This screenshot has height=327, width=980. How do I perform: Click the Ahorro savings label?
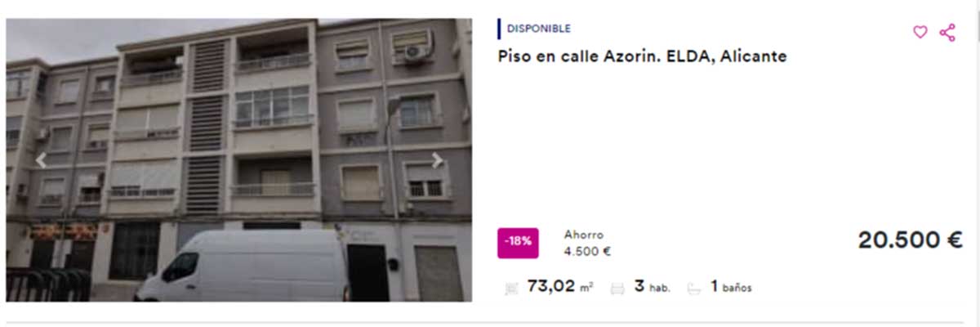tap(584, 235)
